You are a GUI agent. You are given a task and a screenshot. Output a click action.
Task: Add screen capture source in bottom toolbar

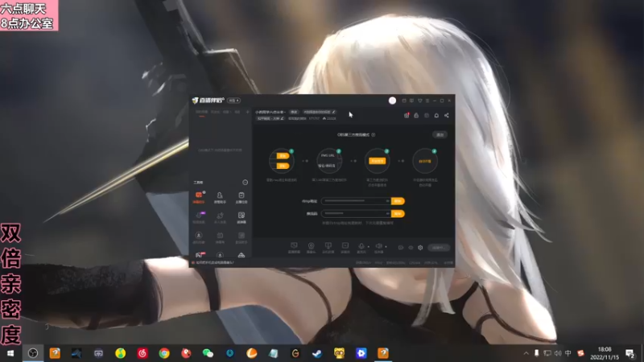coord(294,247)
